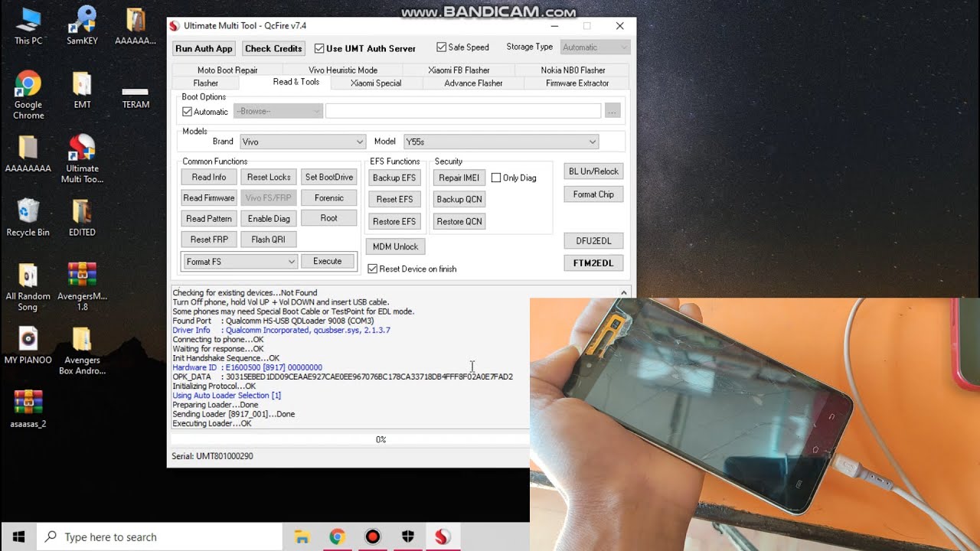Open MY PIANOO desktop item
980x551 pixels.
coord(28,345)
